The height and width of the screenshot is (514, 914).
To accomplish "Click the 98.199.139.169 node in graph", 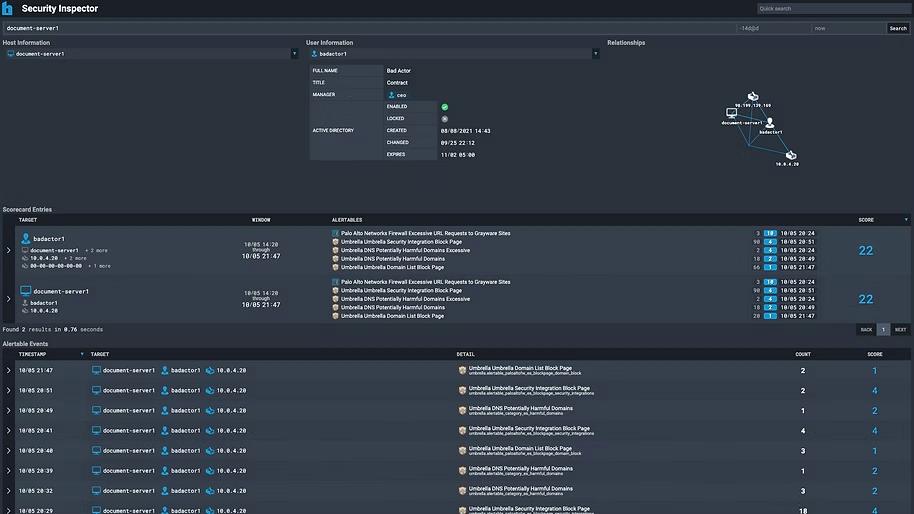I will pyautogui.click(x=752, y=96).
